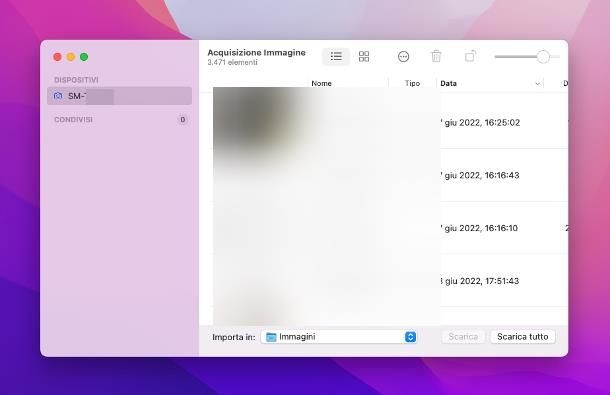Click the Acquisizione Immagine window title
The height and width of the screenshot is (395, 610).
pos(256,53)
